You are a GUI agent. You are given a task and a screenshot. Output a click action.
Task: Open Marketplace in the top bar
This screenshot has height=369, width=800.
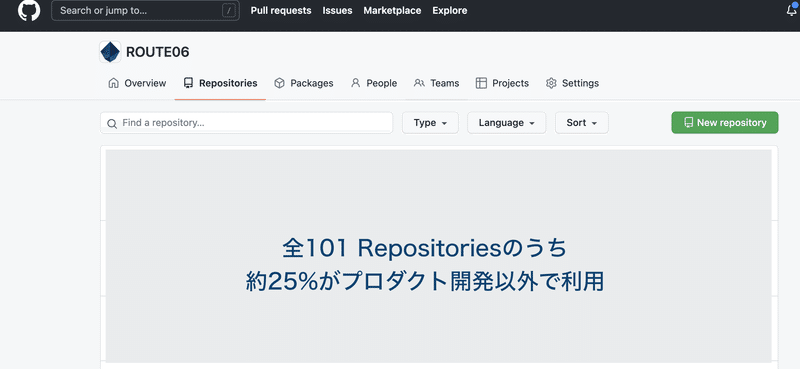pos(392,11)
